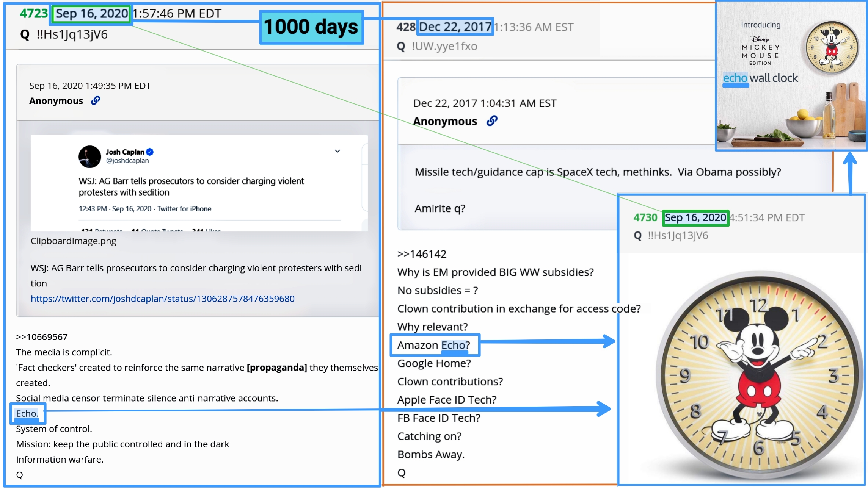Click the bold word [propaganda]
The height and width of the screenshot is (488, 868).
pyautogui.click(x=277, y=368)
